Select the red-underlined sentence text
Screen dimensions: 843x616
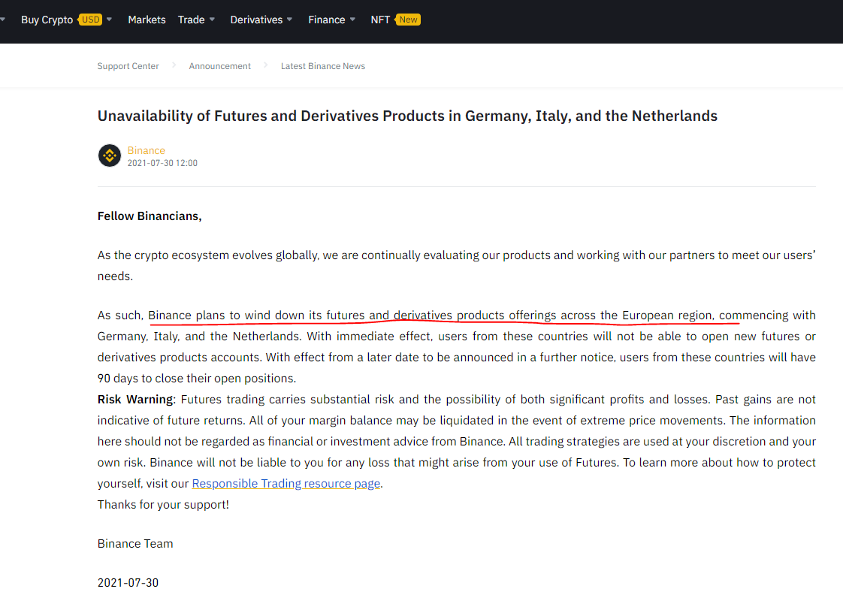(x=443, y=315)
